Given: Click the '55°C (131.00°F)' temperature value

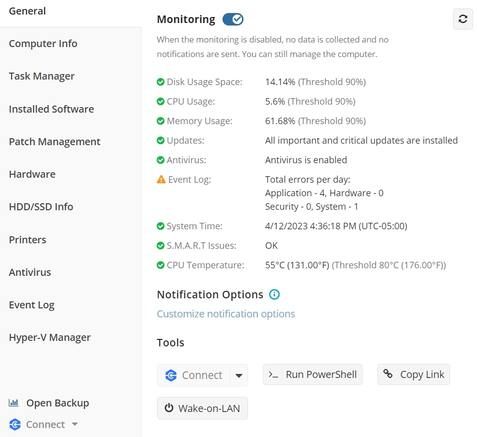Looking at the screenshot, I should 297,265.
